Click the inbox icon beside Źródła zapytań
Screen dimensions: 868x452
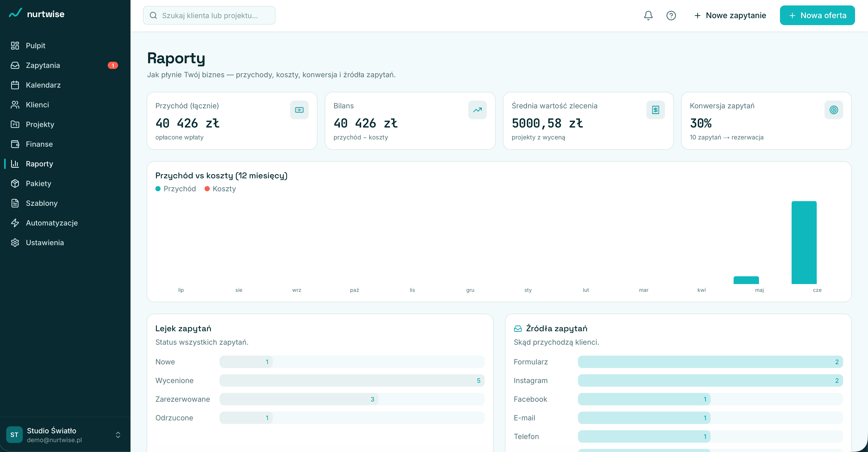(518, 329)
